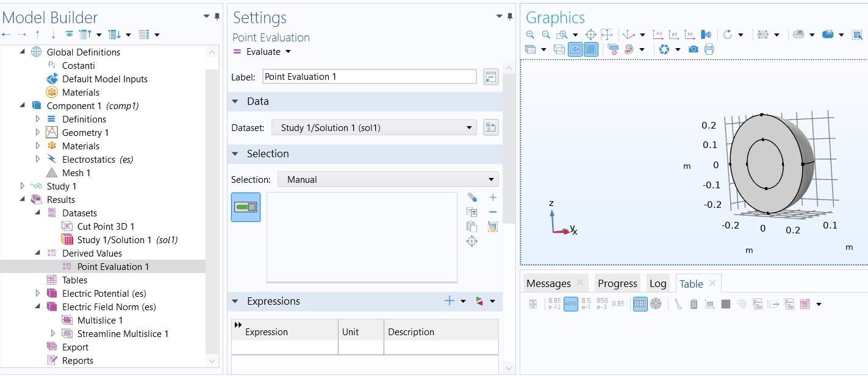Click the Label text field

[x=369, y=77]
